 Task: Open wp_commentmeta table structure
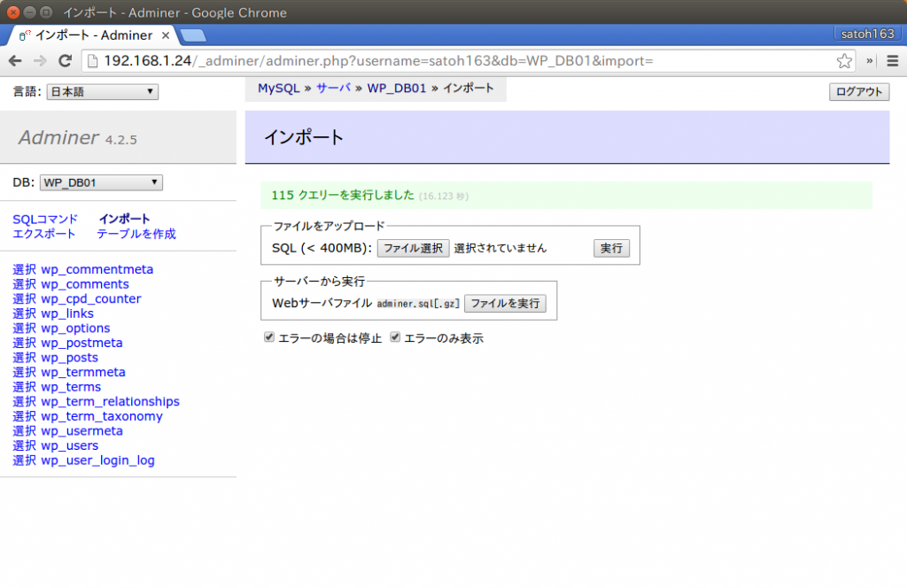tap(97, 269)
